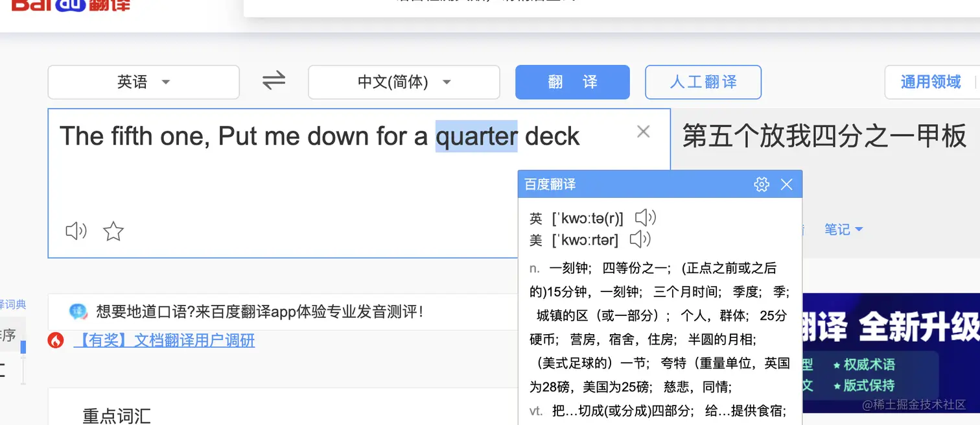Play the British 英 pronunciation of quarter
The width and height of the screenshot is (980, 425).
[x=645, y=217]
